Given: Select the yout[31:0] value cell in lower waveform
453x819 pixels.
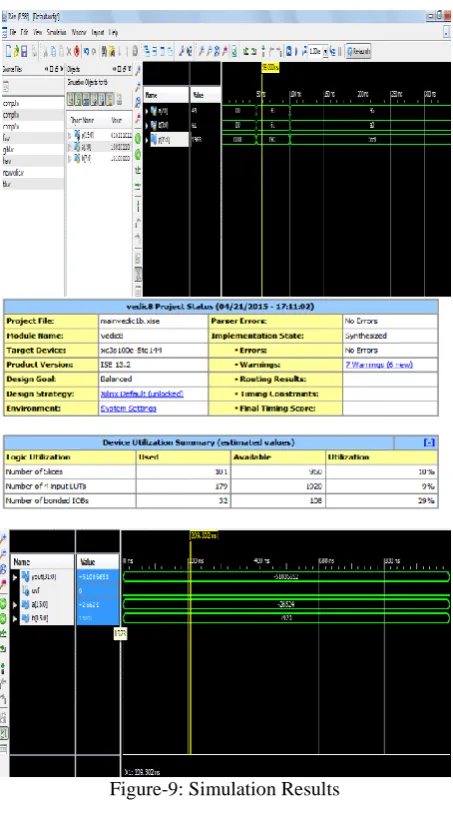Looking at the screenshot, I should [98, 577].
